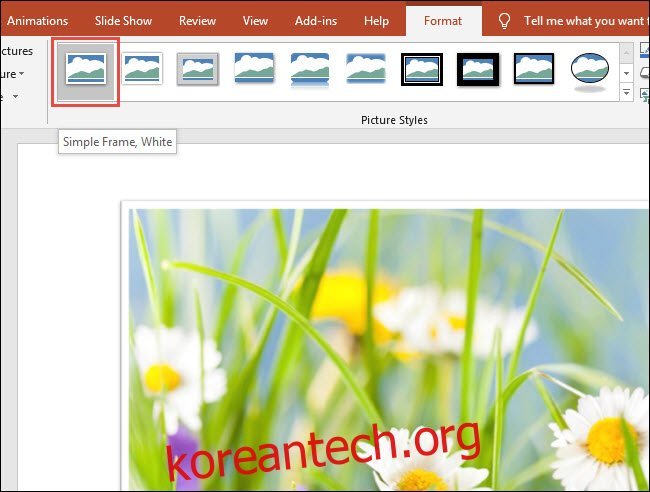This screenshot has width=650, height=492.
Task: Click the Tell me what you want search box
Action: 587,21
